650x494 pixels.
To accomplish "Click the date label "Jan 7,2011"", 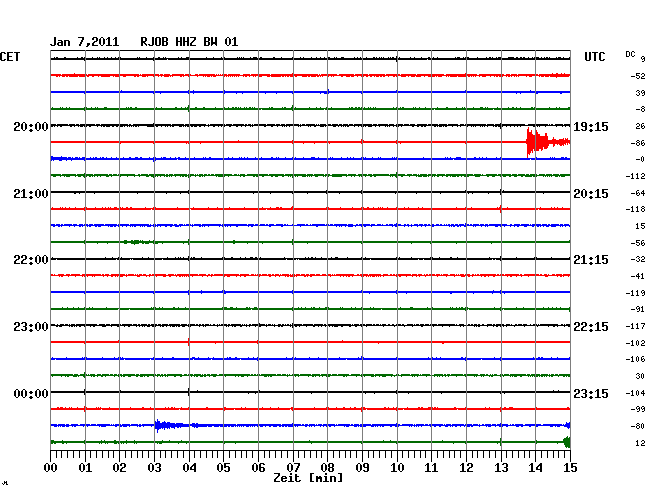I will [85, 42].
